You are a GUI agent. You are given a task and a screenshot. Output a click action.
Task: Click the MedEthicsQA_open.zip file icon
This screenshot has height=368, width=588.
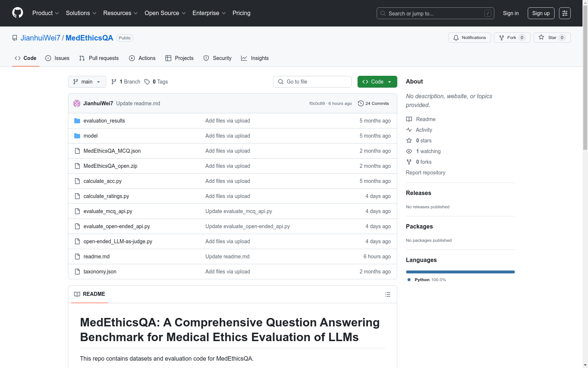pyautogui.click(x=77, y=166)
